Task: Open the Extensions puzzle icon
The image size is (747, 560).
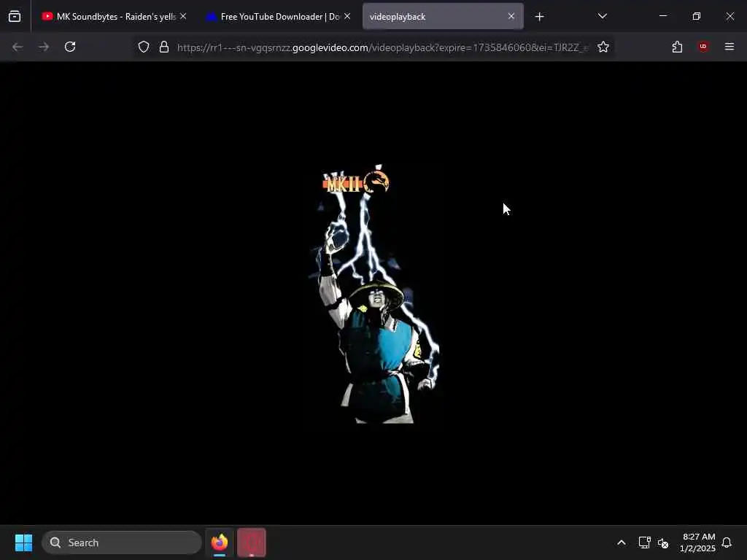Action: point(677,47)
